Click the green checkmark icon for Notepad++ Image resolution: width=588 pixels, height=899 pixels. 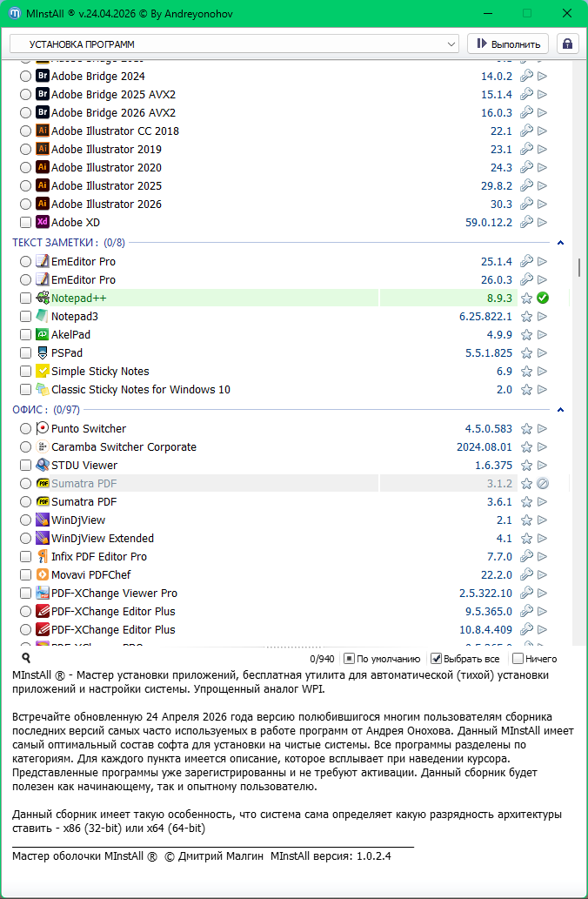click(543, 299)
